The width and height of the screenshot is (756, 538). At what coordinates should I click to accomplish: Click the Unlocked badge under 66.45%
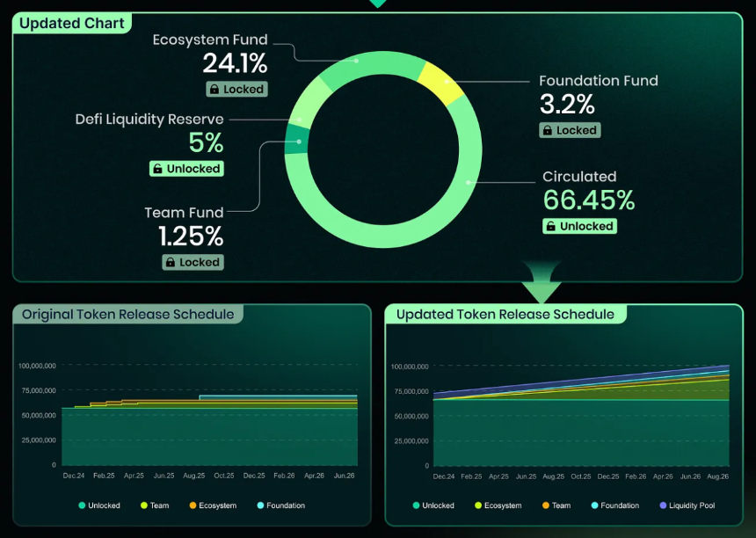point(579,226)
